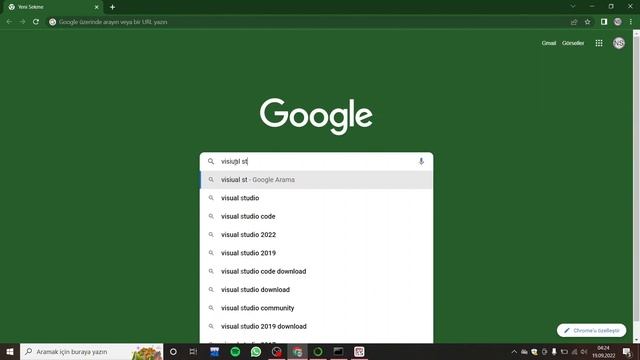Open Task View on taskbar
Image resolution: width=640 pixels, height=360 pixels.
pos(193,351)
